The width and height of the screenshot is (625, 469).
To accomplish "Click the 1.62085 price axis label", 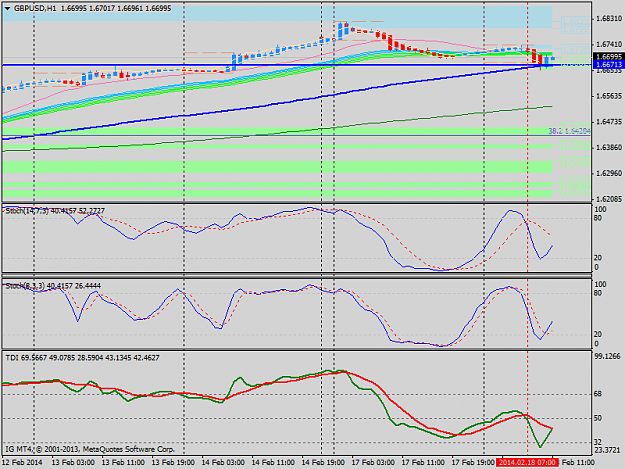I will point(608,198).
